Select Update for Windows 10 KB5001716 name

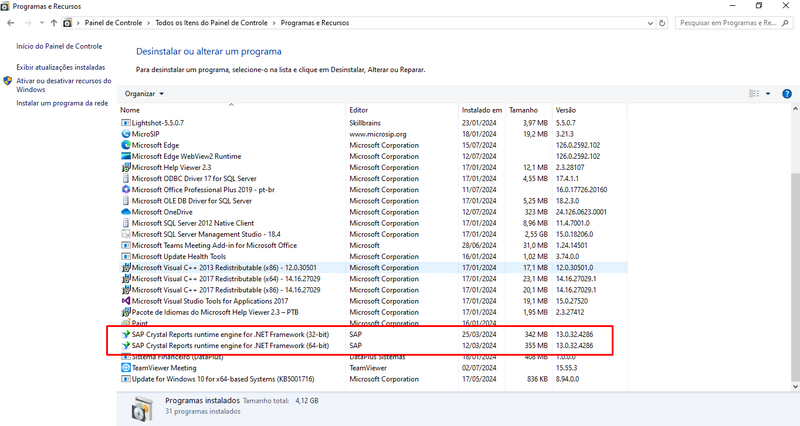(x=223, y=379)
